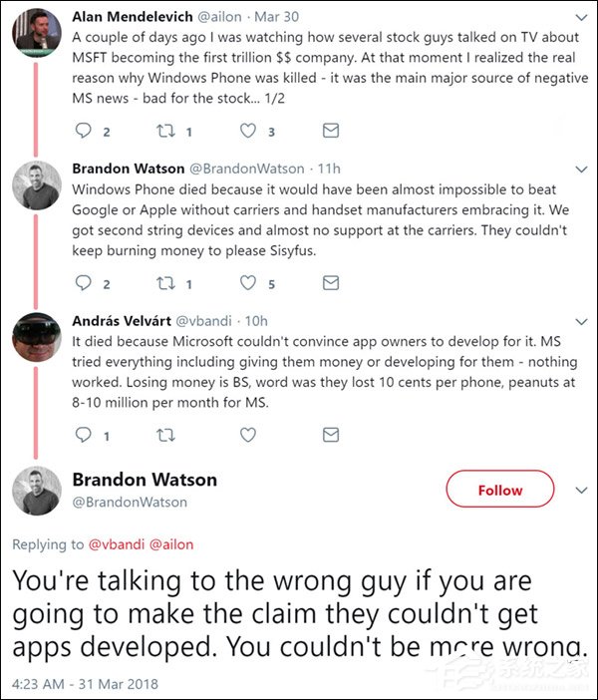The width and height of the screenshot is (598, 700).
Task: Like Alan Mendelevich's tweet
Action: coord(248,131)
